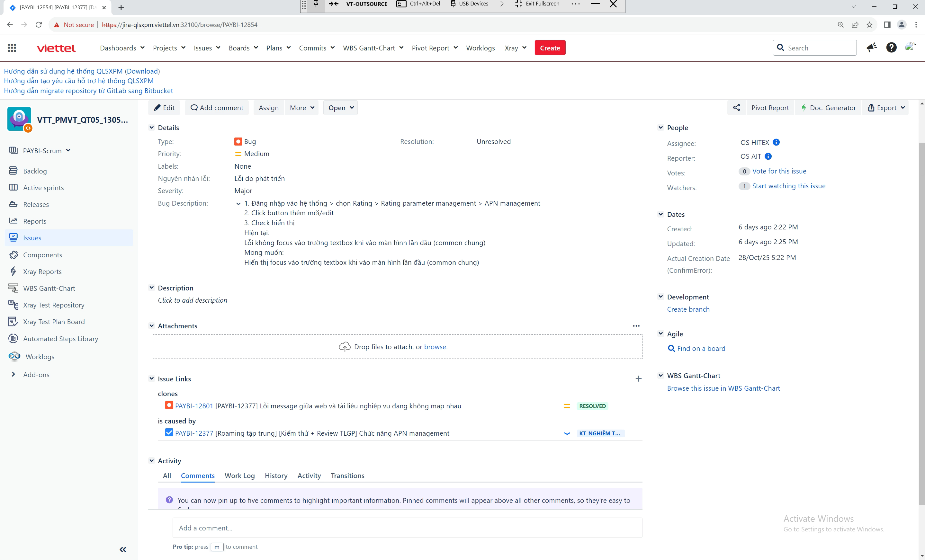Click the Add a comment field

407,528
